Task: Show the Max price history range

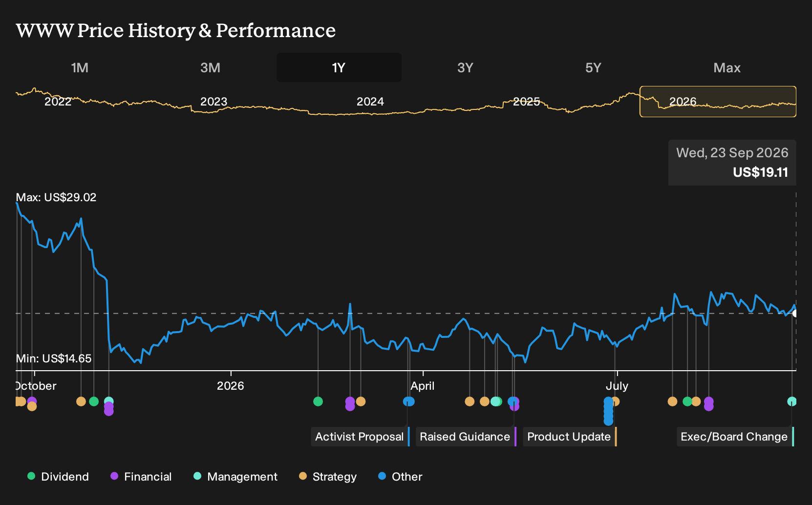Action: click(x=727, y=67)
